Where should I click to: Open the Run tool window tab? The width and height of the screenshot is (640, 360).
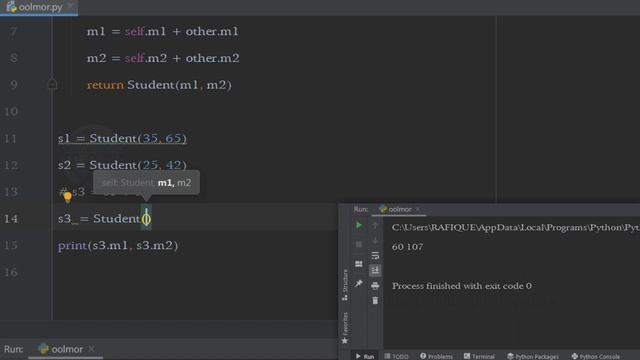pos(364,356)
